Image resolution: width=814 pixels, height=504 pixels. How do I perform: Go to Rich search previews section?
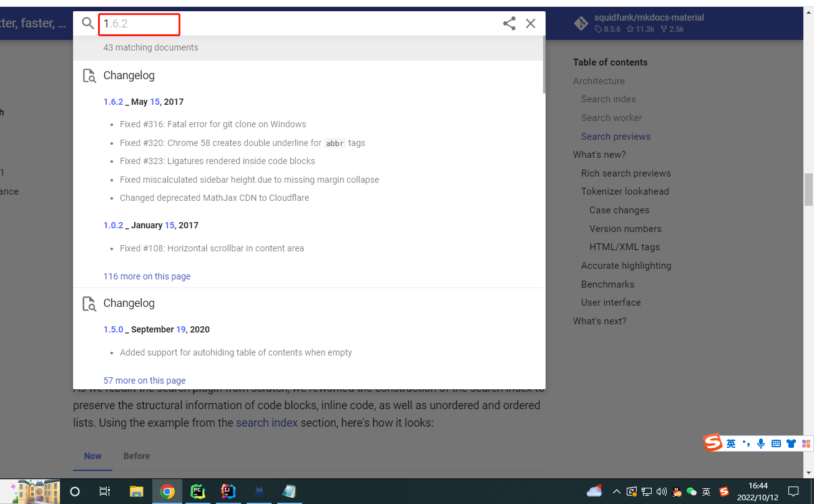pyautogui.click(x=626, y=173)
